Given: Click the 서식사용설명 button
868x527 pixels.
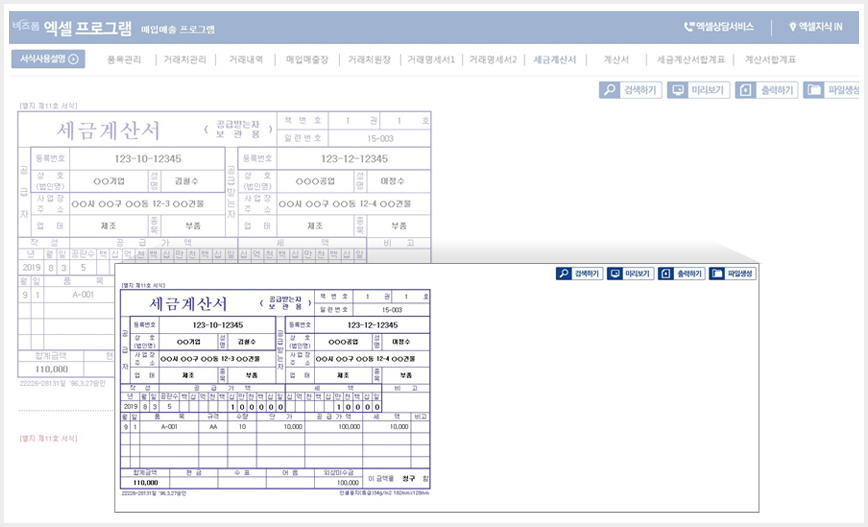Looking at the screenshot, I should pyautogui.click(x=48, y=59).
